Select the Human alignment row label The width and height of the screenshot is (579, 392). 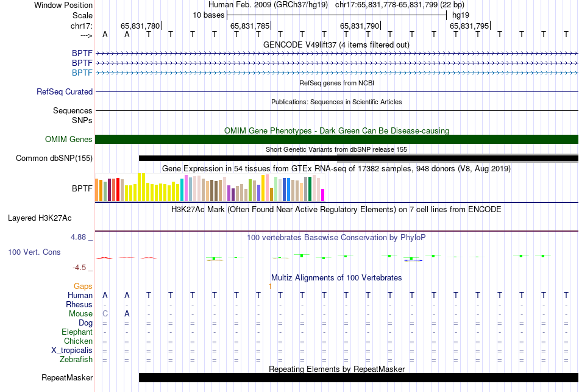click(80, 295)
